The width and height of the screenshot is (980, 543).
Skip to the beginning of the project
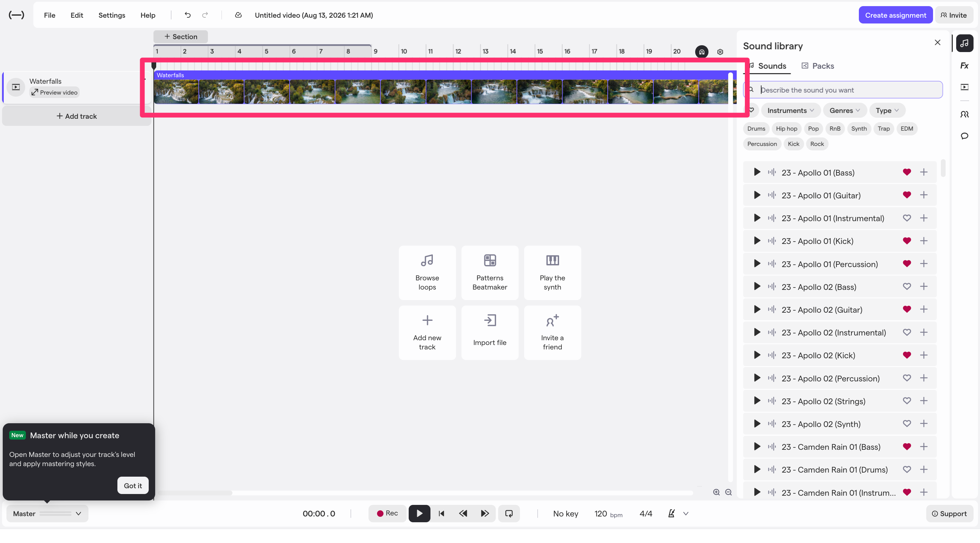click(441, 513)
